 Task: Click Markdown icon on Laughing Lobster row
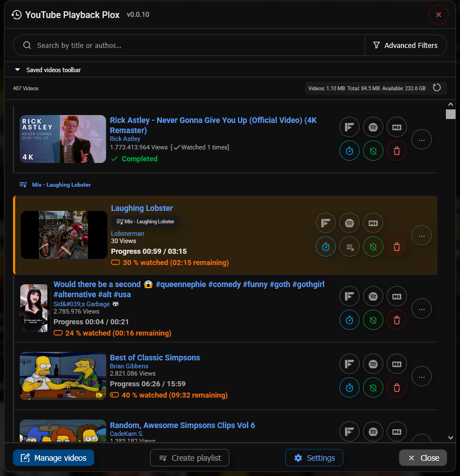[373, 223]
